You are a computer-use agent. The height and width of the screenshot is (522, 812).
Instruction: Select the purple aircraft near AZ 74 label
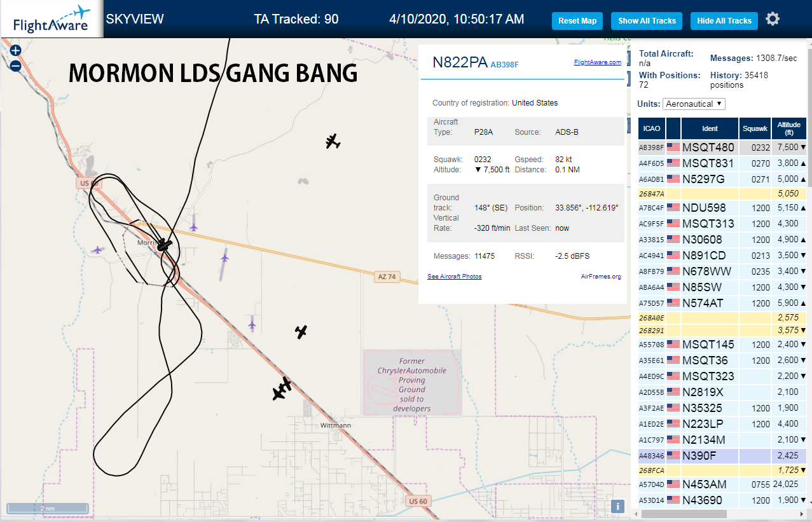[224, 257]
